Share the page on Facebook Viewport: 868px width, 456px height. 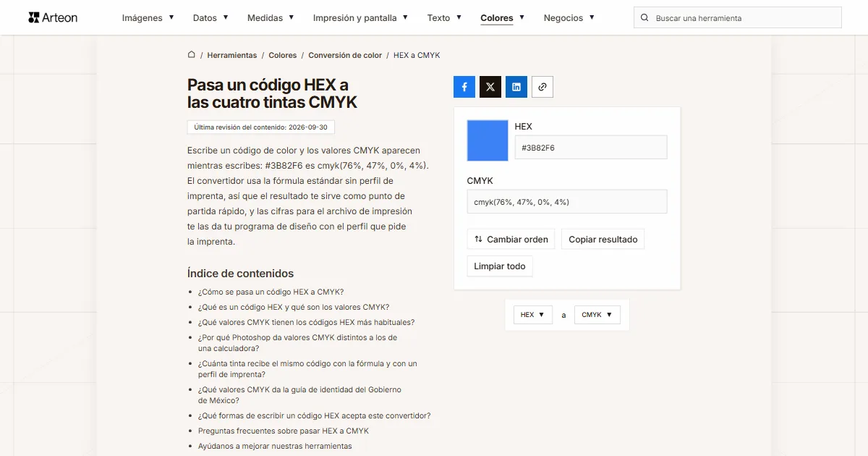point(464,87)
